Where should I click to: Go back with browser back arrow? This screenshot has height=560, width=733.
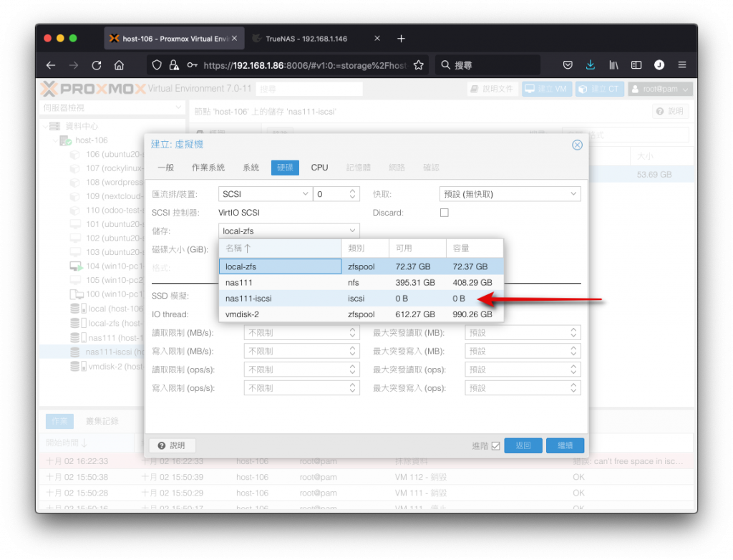click(51, 65)
